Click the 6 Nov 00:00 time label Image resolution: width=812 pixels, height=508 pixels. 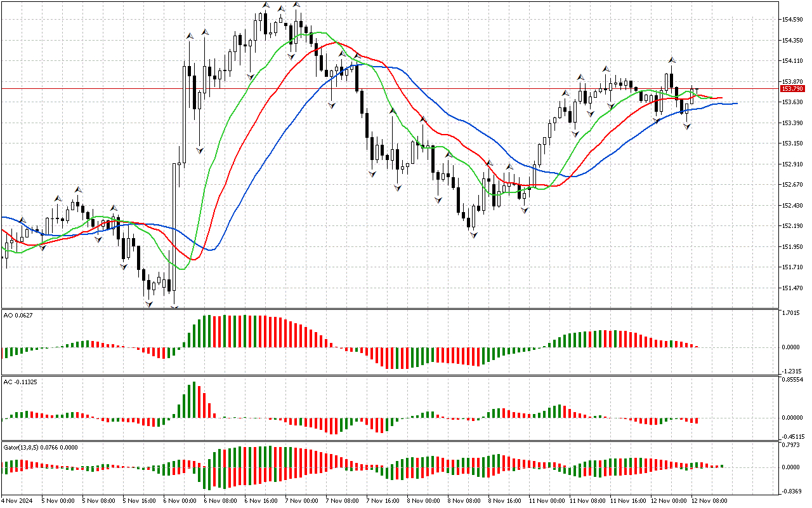click(x=181, y=500)
